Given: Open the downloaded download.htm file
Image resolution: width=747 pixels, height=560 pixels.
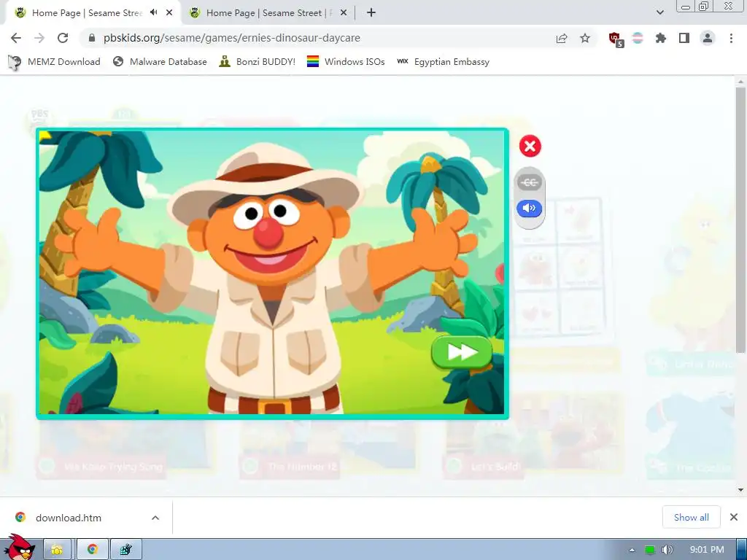Looking at the screenshot, I should click(68, 518).
